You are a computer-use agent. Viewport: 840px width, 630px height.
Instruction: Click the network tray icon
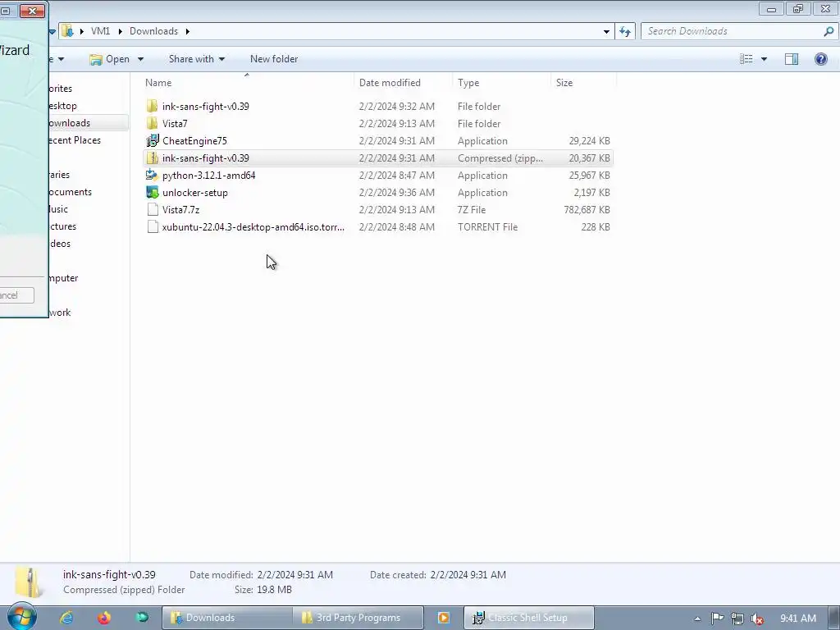737,619
